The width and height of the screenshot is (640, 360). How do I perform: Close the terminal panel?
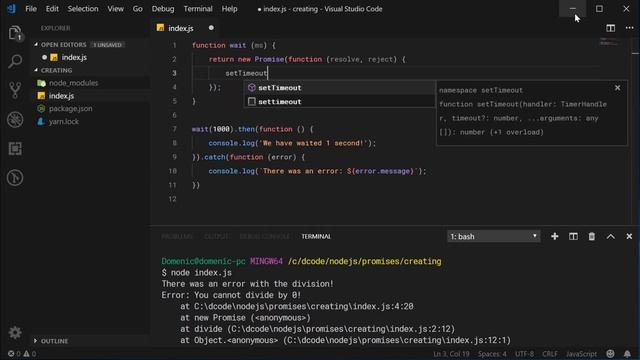pyautogui.click(x=629, y=236)
